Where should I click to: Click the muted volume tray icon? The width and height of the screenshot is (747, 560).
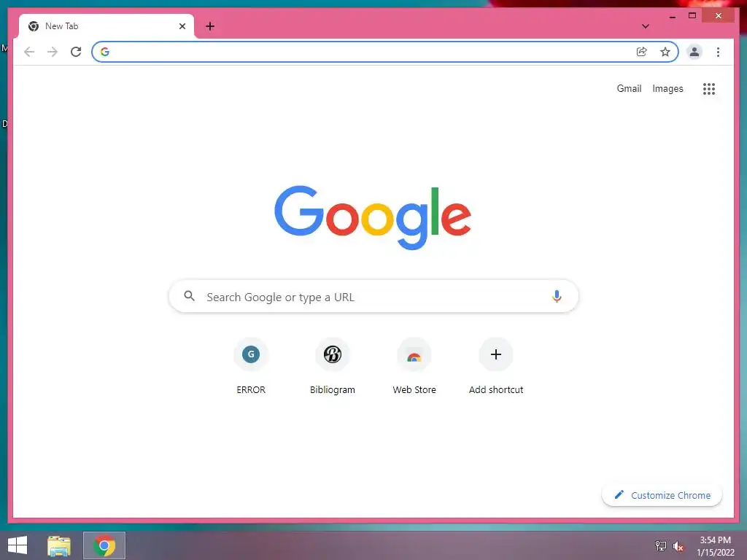678,546
